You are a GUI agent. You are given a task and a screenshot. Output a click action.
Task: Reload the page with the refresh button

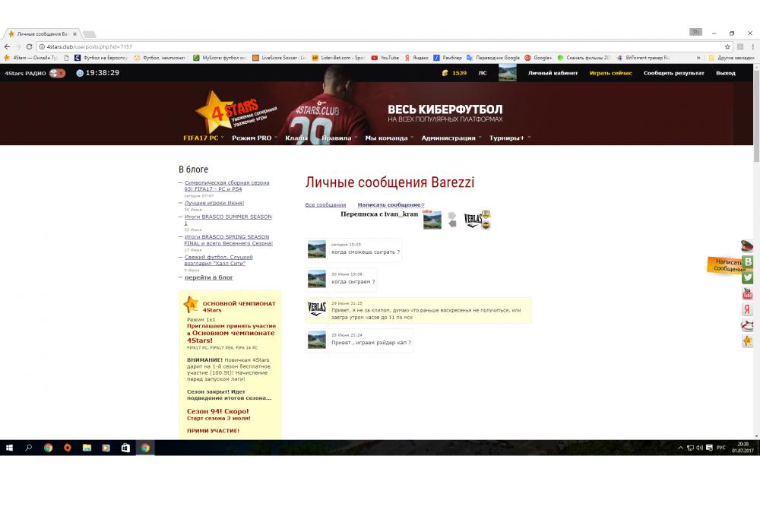(x=30, y=46)
